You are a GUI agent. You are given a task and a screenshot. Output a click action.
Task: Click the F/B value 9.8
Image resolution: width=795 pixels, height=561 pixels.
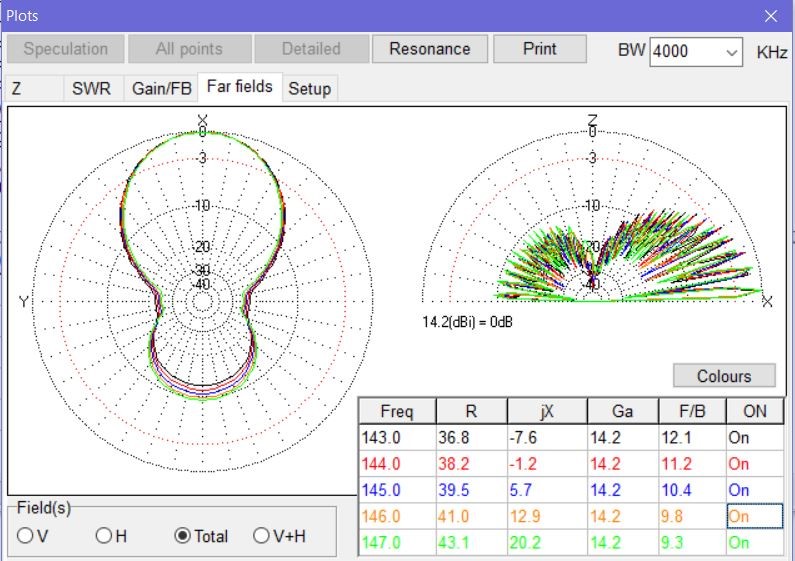coord(692,516)
